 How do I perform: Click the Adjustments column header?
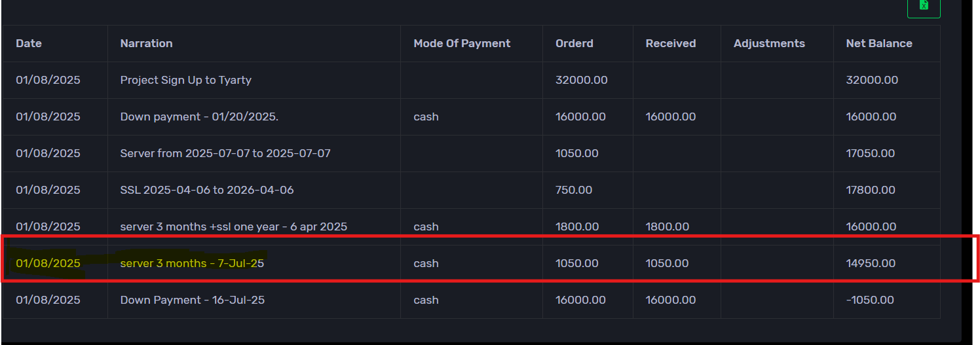coord(769,43)
